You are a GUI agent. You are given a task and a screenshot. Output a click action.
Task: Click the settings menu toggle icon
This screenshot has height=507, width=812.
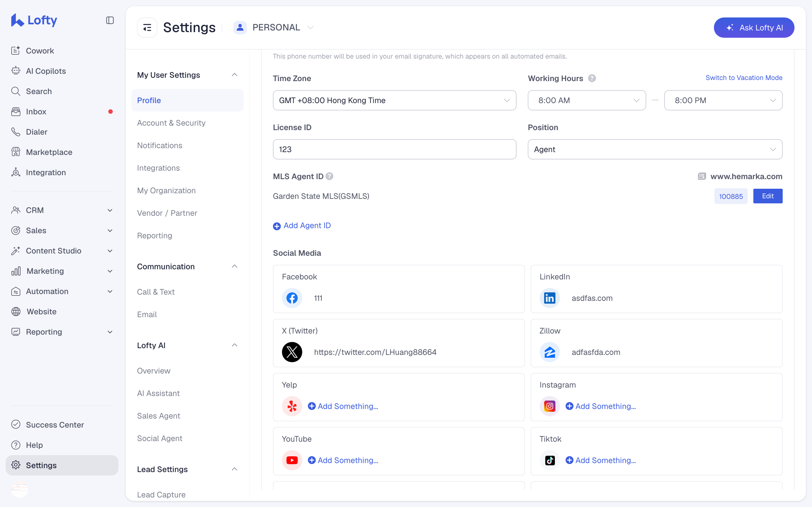(x=147, y=28)
